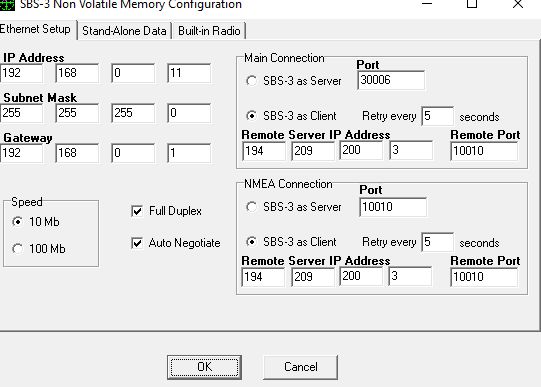Click the Main Connection Port field 30006
The image size is (541, 387).
point(391,80)
